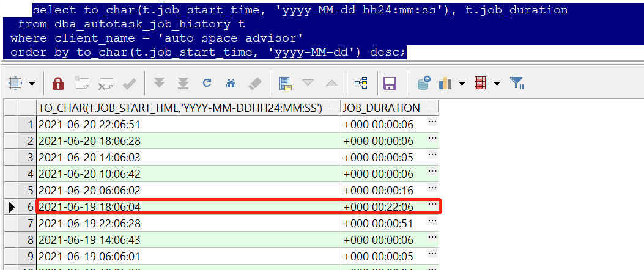Viewport: 644px width, 270px height.
Task: Click the SQL line 'from dba_autotask_job_history t'
Action: (x=131, y=24)
